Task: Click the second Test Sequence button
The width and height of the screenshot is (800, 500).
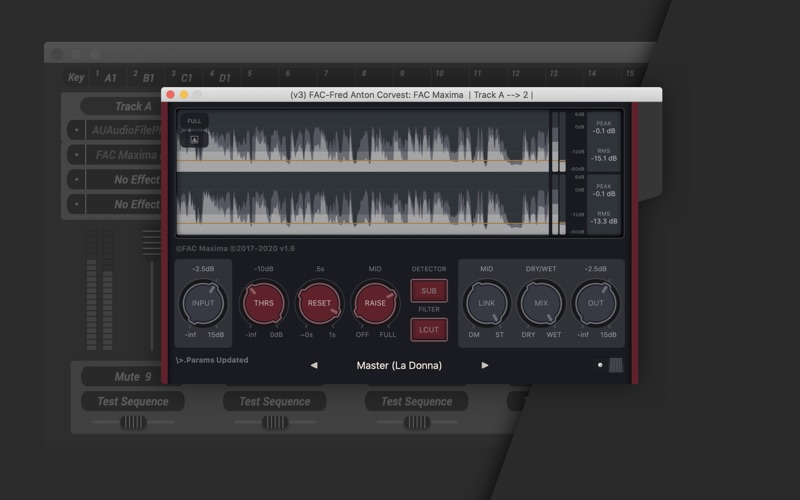Action: [x=274, y=402]
